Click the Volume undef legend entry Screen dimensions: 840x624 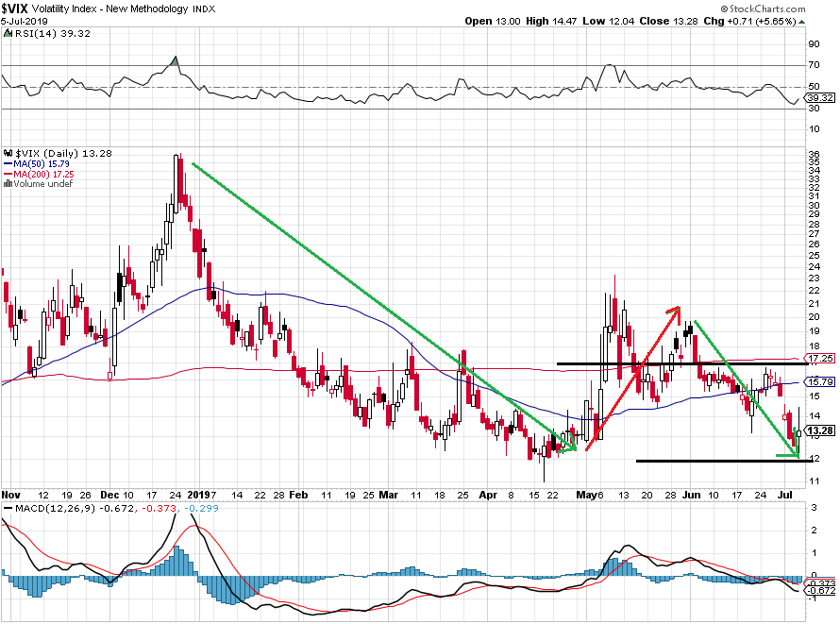[35, 184]
